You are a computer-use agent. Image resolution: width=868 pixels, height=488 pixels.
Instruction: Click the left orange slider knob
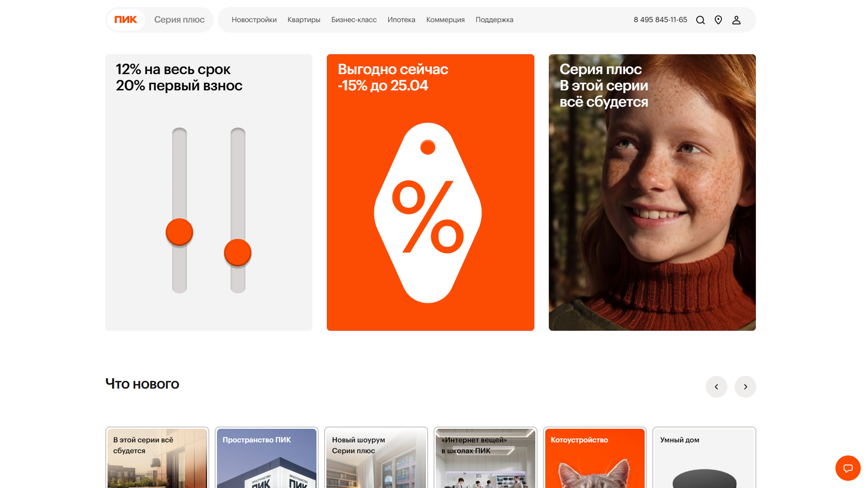coord(179,232)
